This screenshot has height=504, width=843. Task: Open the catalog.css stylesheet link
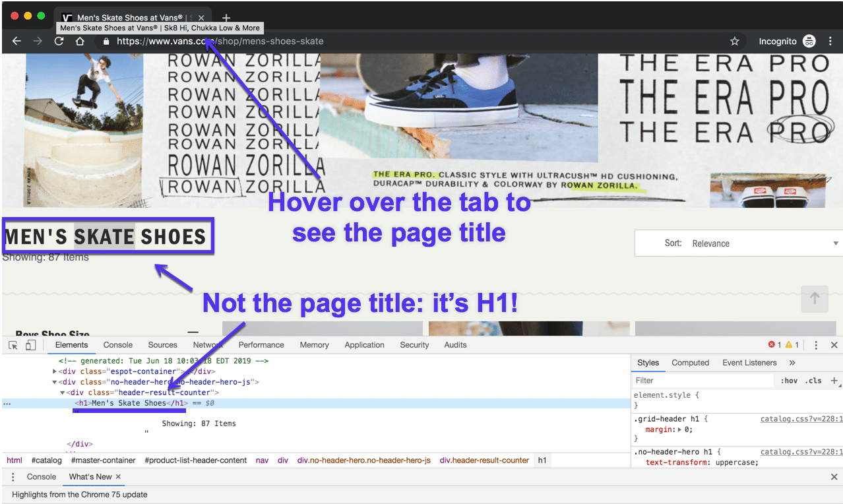(x=801, y=418)
